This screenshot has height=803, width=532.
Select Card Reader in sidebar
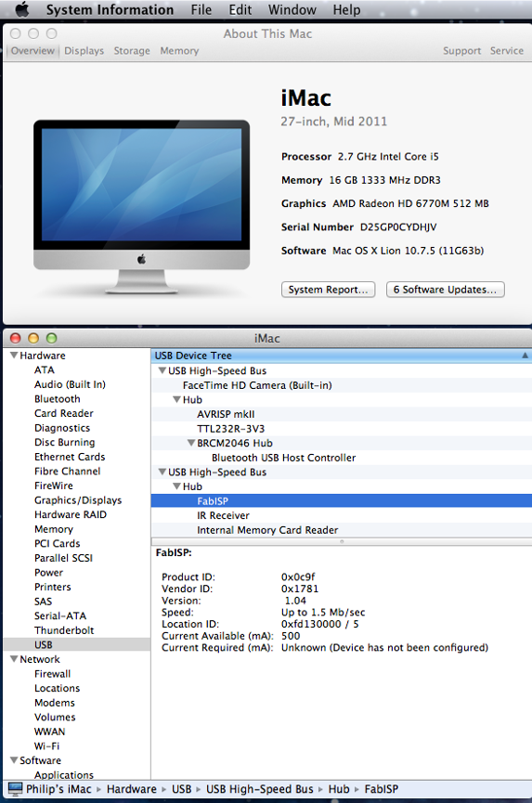click(x=64, y=413)
